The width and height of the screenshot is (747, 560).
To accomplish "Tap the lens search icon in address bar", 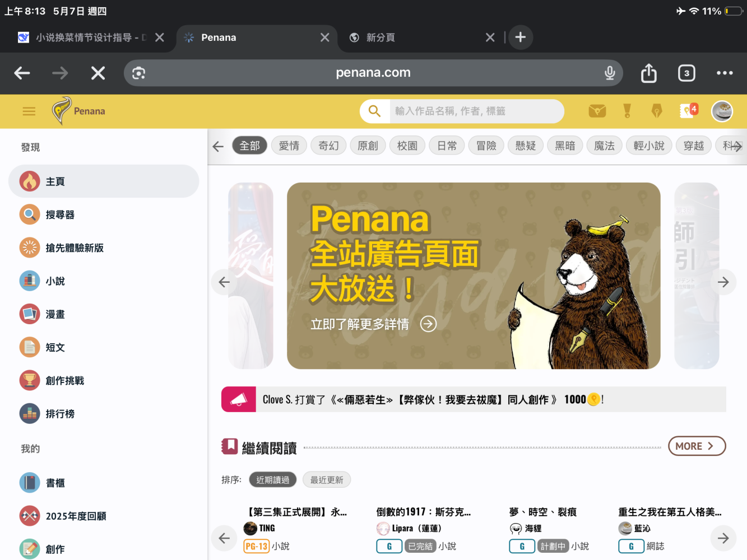I will coord(138,73).
